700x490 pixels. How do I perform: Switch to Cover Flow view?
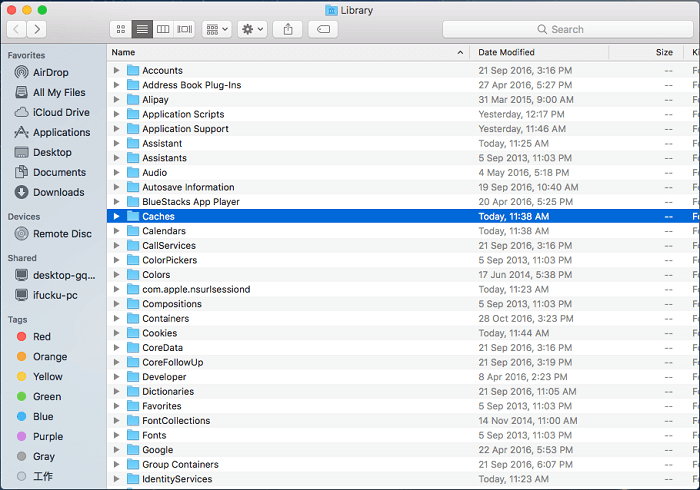pos(185,30)
